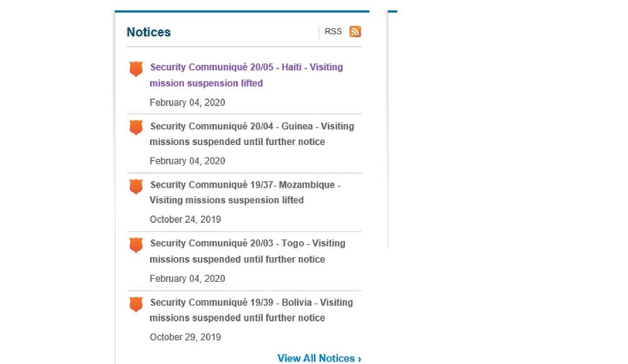Select the shield icon beside Mozambique communiqué
The width and height of the screenshot is (628, 364).
136,186
